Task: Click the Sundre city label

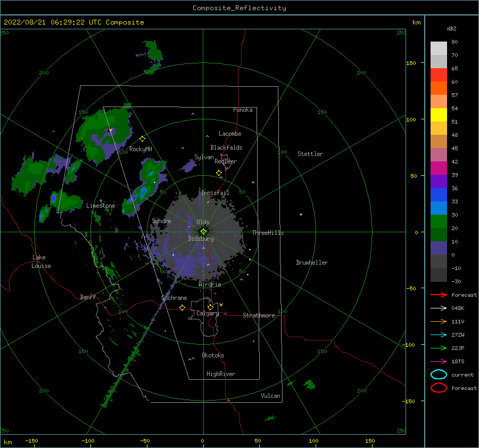Action: click(x=161, y=221)
